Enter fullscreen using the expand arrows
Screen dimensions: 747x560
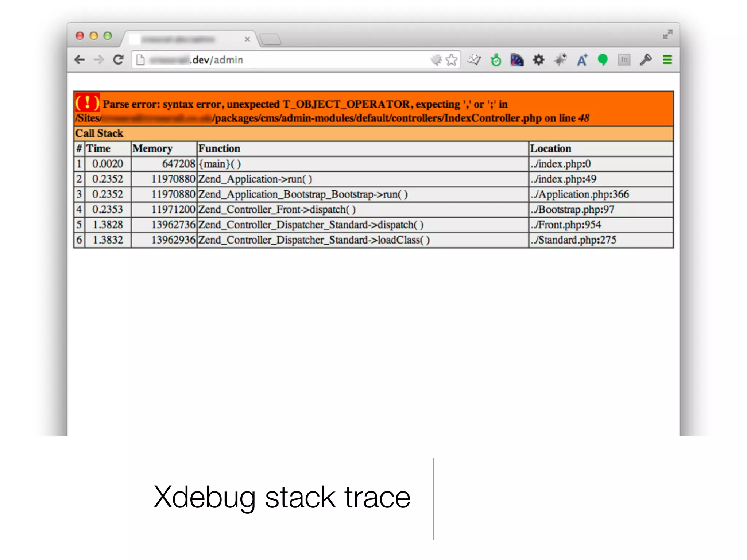(667, 35)
